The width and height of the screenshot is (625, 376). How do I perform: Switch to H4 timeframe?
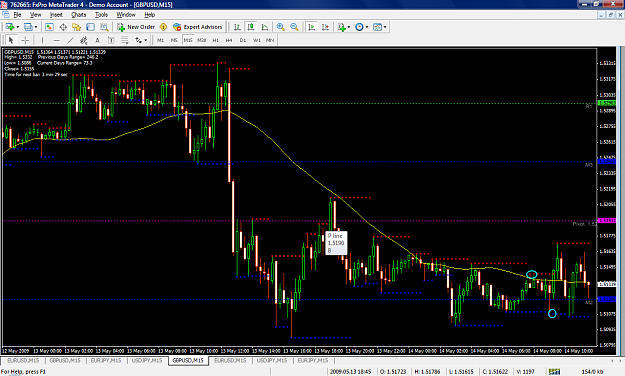point(229,40)
